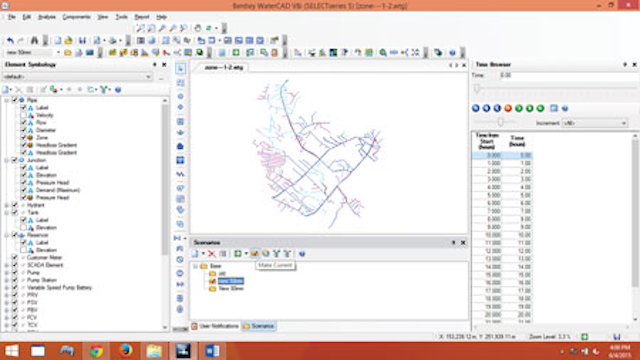Select the 5.000 hour row in time table
The image size is (640, 360).
502,195
